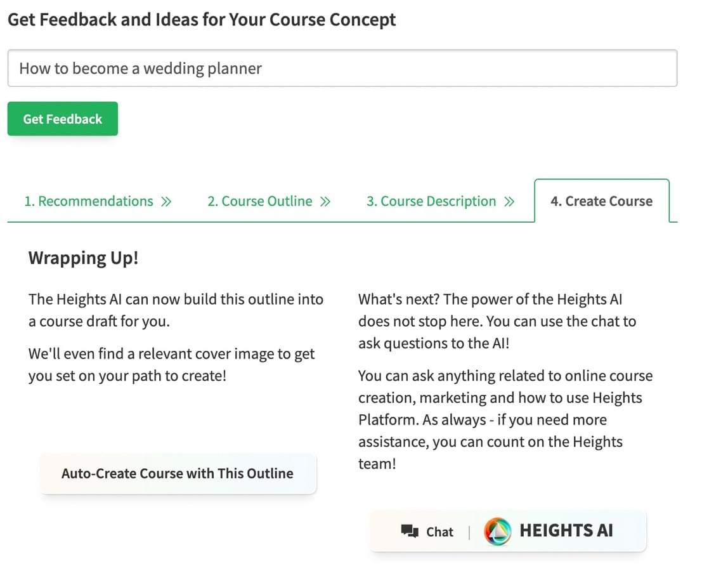Open the 1. Recommendations tab

(89, 201)
